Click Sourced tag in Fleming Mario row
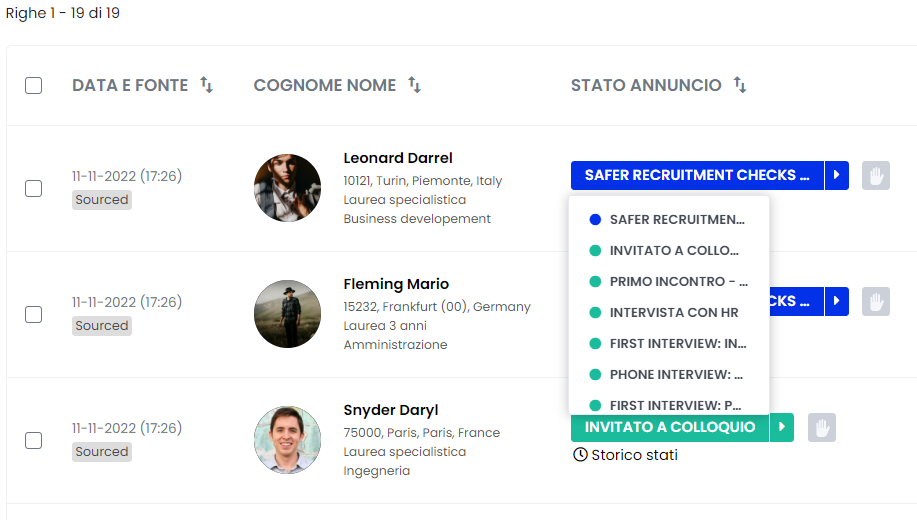 [x=102, y=325]
